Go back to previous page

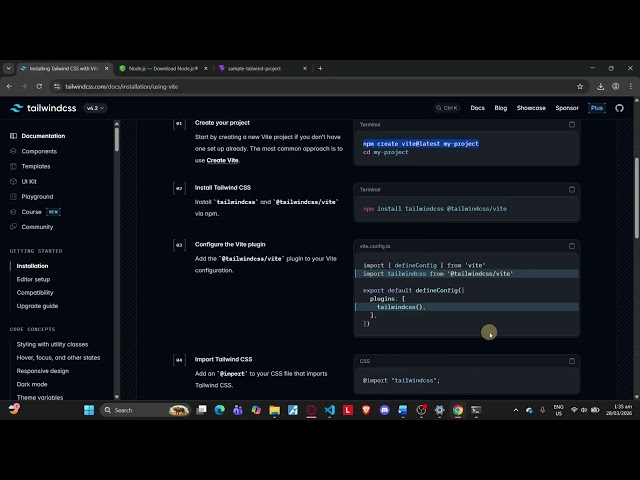point(9,87)
